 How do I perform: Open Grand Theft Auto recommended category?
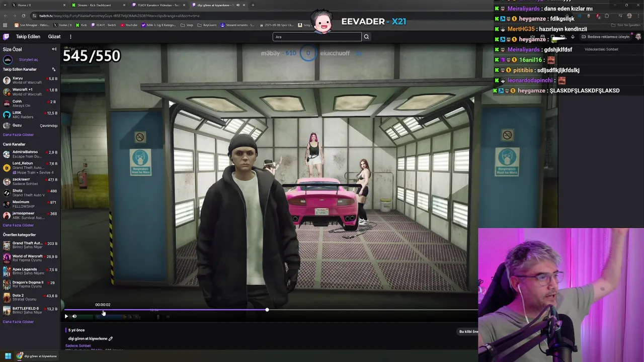click(30, 245)
